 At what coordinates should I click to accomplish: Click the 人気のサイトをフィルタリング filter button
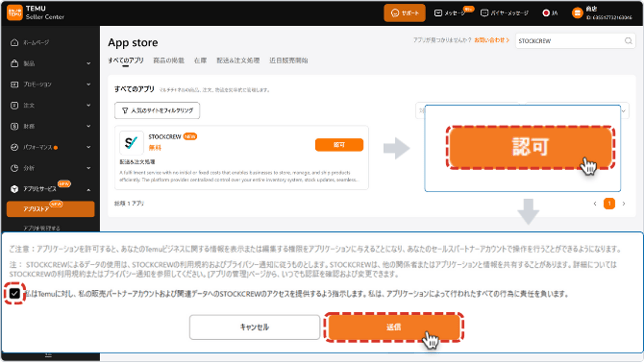coord(157,110)
